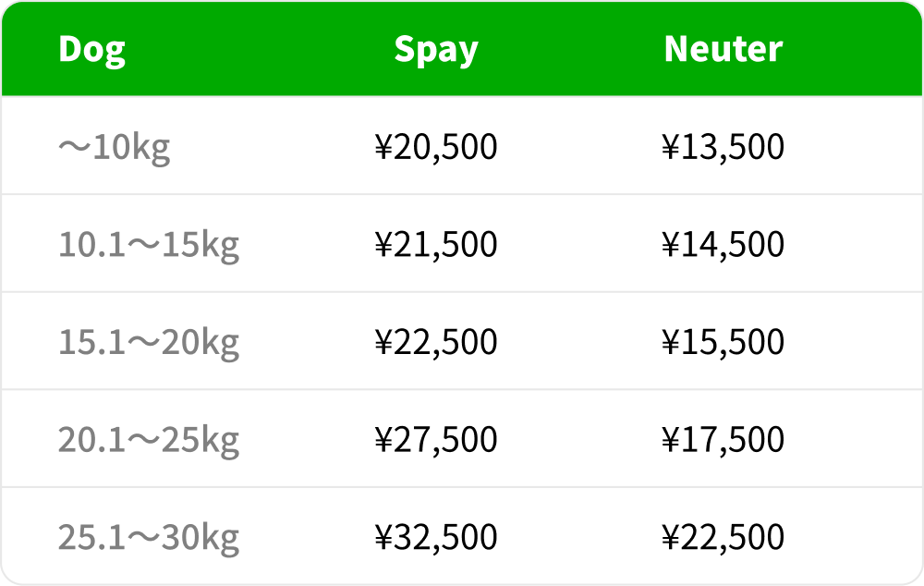Click the Spay column header
The image size is (924, 586).
[x=436, y=49]
